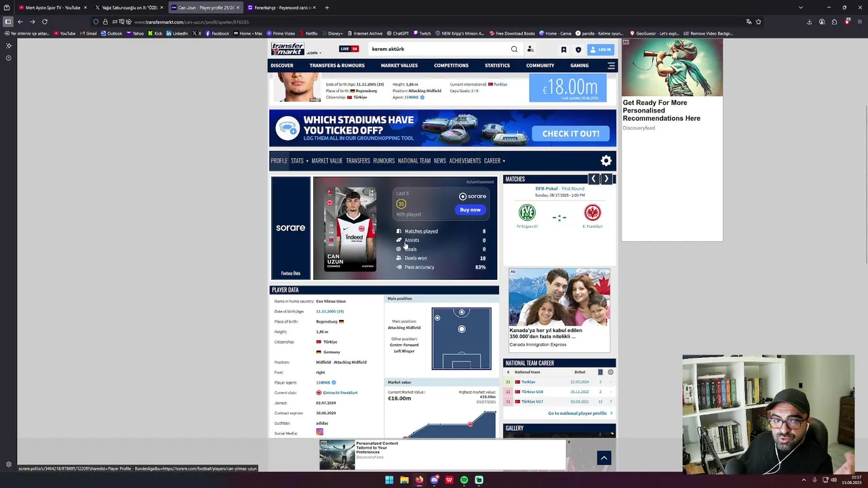The image size is (868, 488).
Task: Click translate icon in address bar
Action: 749,22
